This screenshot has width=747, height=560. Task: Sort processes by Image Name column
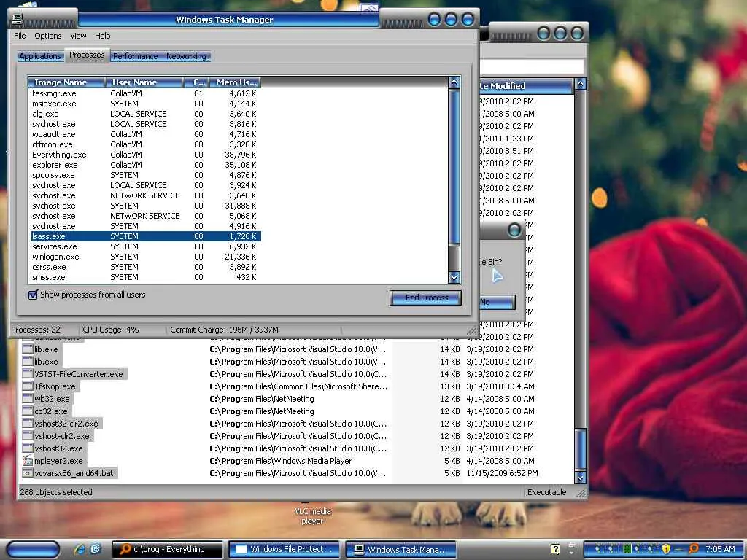click(66, 82)
